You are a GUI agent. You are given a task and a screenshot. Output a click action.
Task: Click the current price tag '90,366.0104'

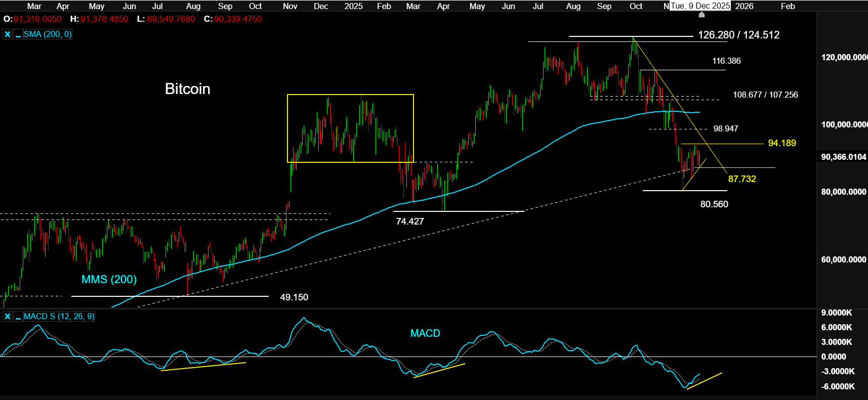tap(844, 157)
